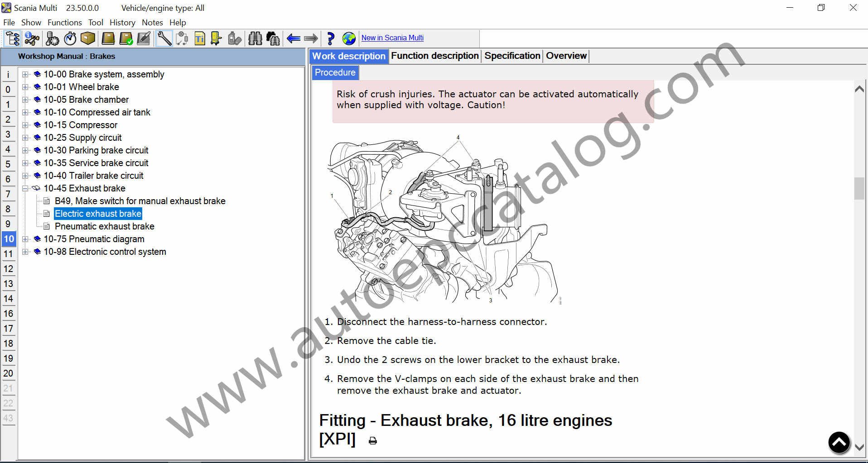Collapse the 10-45 Exhaust brake node
The image size is (868, 463).
(25, 188)
